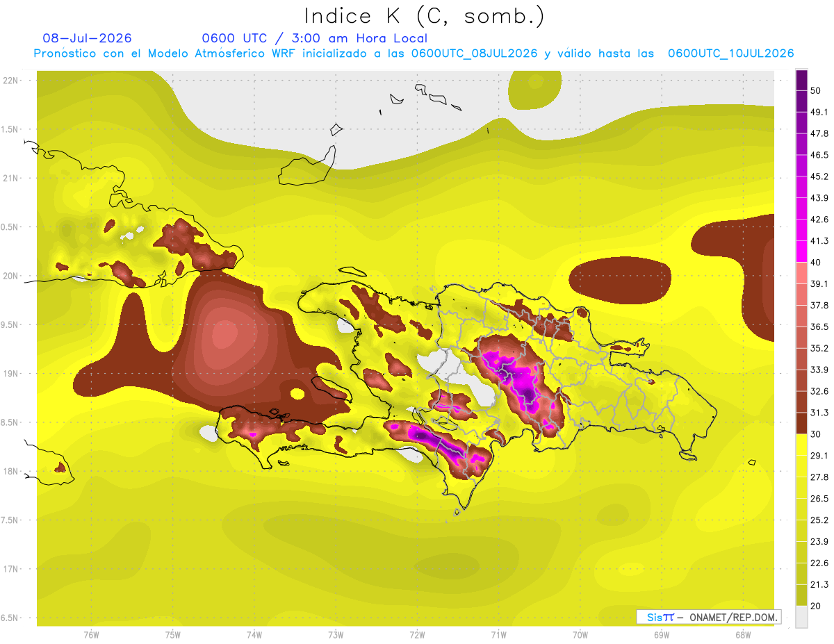Click the light gray swatch at the bottom of the color scale

tap(801, 616)
